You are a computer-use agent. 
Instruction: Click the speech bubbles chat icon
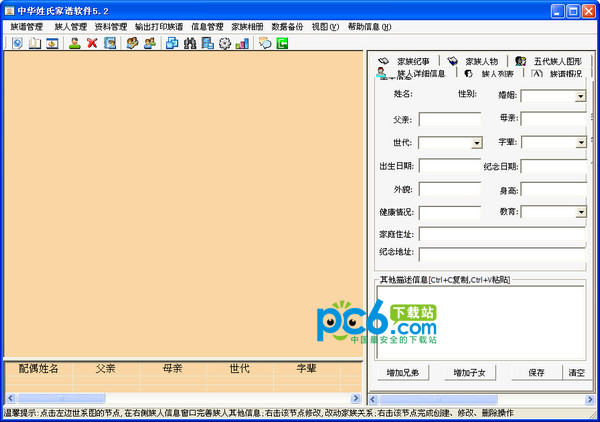pyautogui.click(x=265, y=43)
